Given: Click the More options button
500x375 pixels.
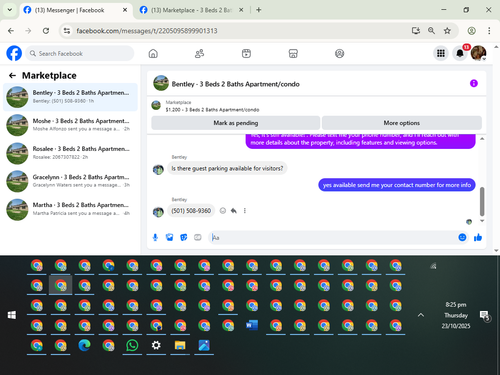Looking at the screenshot, I should pyautogui.click(x=402, y=123).
